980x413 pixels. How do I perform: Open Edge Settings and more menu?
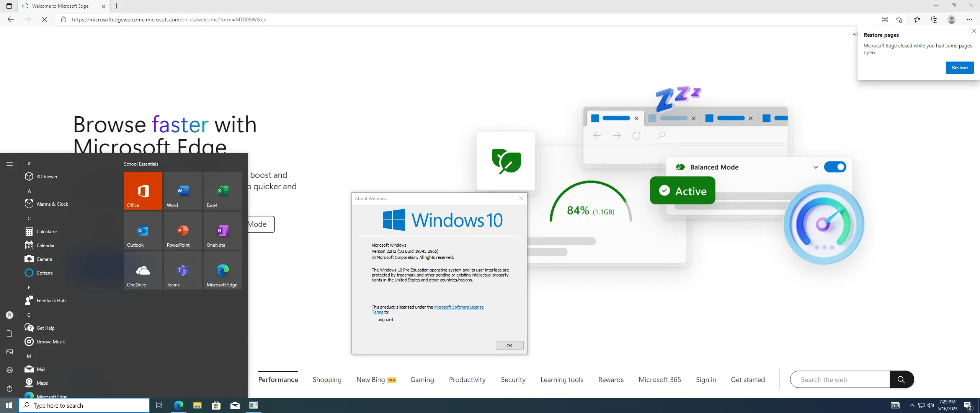pyautogui.click(x=969, y=20)
